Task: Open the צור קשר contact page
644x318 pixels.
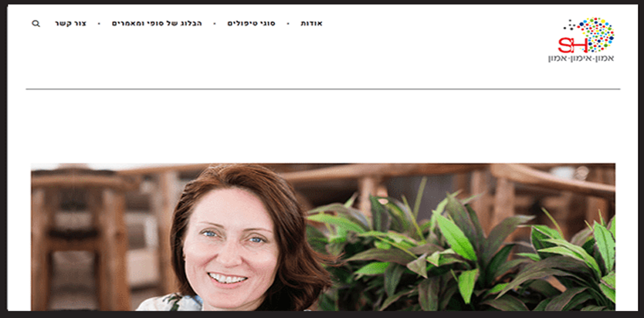Action: coord(70,23)
